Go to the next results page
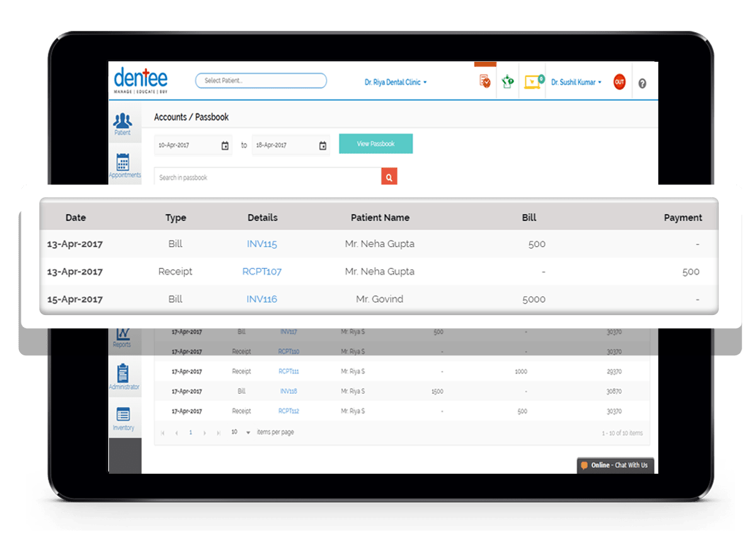The image size is (756, 545). [205, 433]
